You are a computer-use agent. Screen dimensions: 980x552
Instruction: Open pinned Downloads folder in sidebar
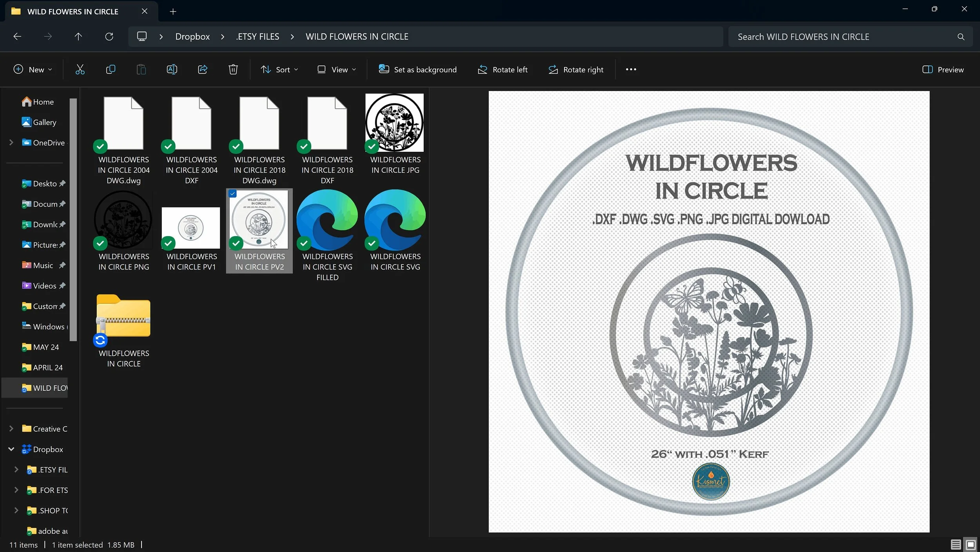43,224
